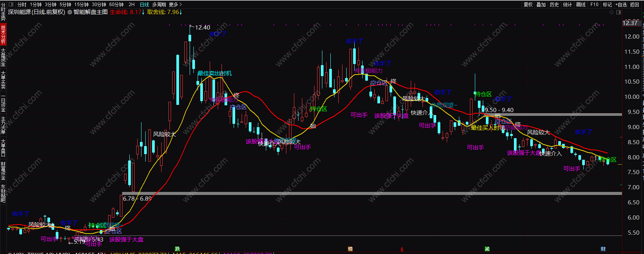Select 技术分析 sidebar tab
The image size is (644, 254).
(x=3, y=34)
